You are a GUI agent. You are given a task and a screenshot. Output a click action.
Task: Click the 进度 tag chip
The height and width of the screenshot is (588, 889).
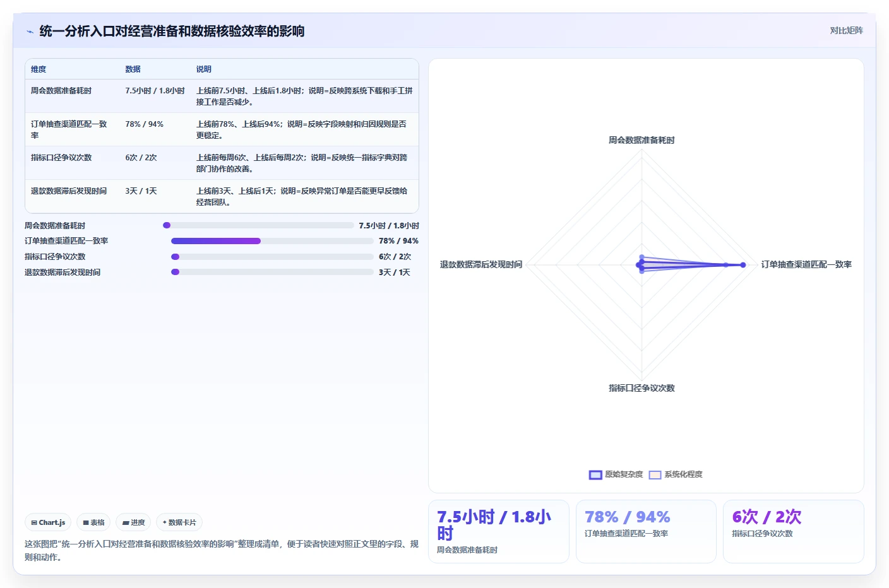(x=133, y=522)
